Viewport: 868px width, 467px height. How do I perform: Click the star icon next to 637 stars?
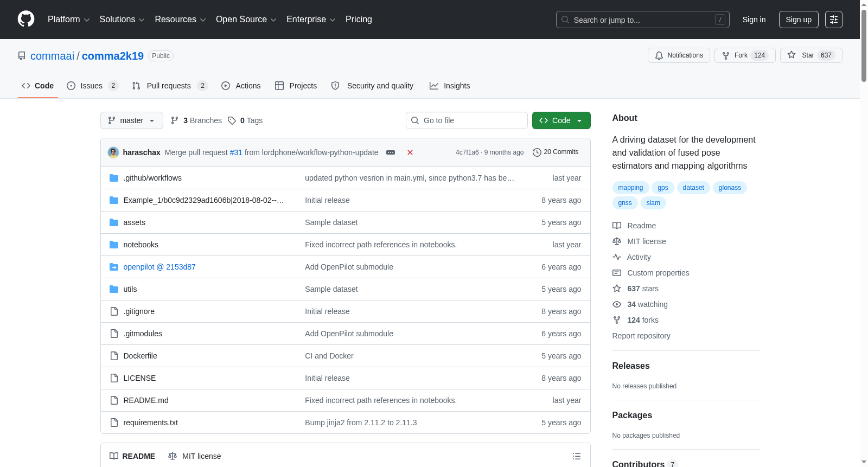coord(617,289)
